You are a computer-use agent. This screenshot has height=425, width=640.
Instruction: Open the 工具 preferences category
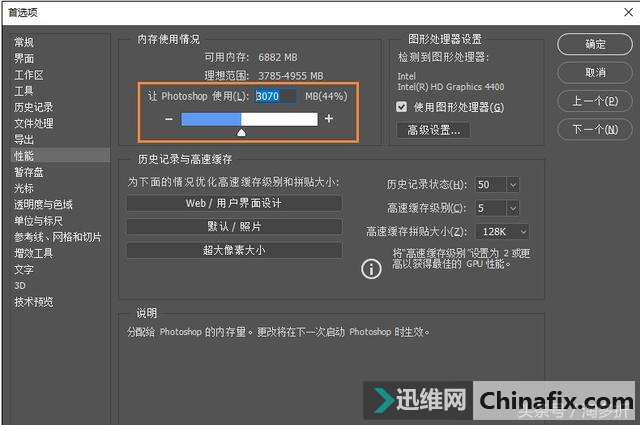point(24,91)
